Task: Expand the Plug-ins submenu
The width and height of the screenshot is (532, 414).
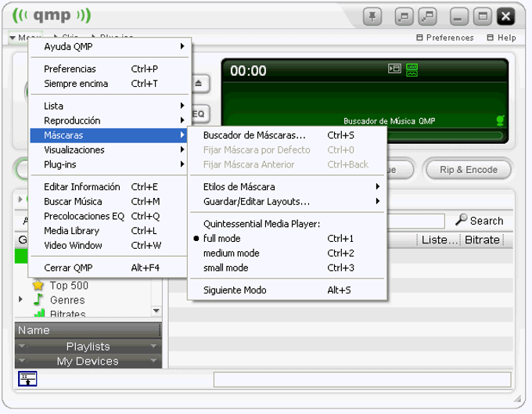Action: click(110, 164)
